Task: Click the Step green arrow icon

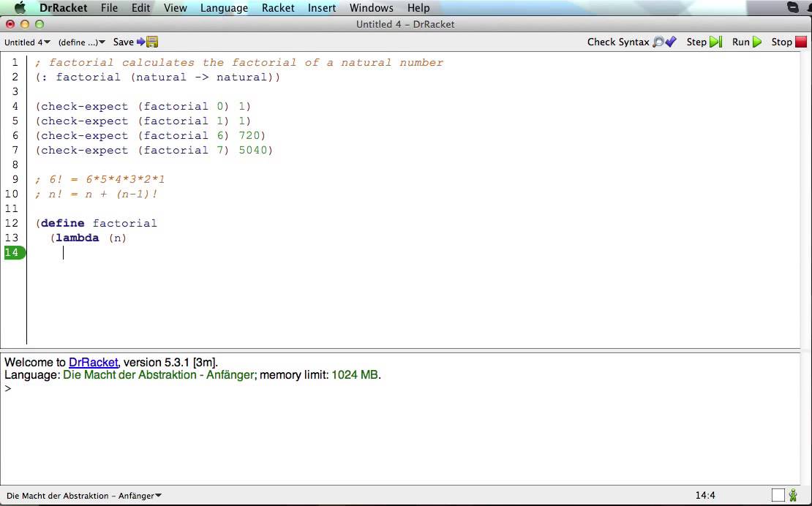Action: coord(715,42)
